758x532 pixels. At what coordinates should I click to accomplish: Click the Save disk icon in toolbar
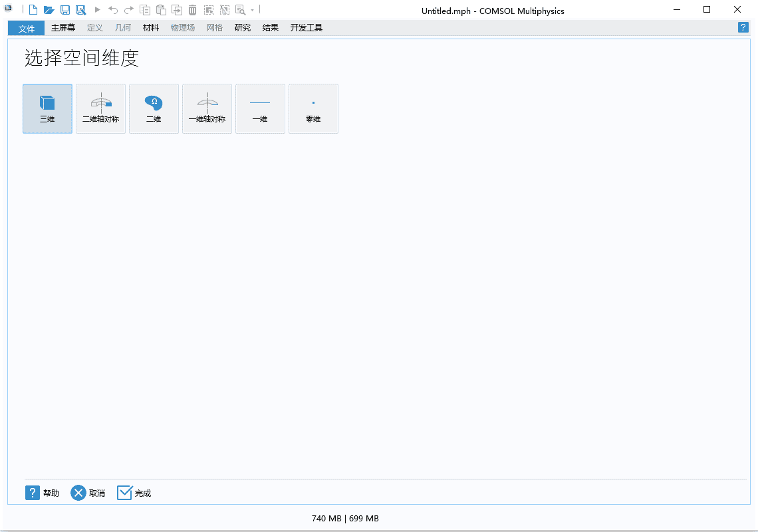(65, 10)
